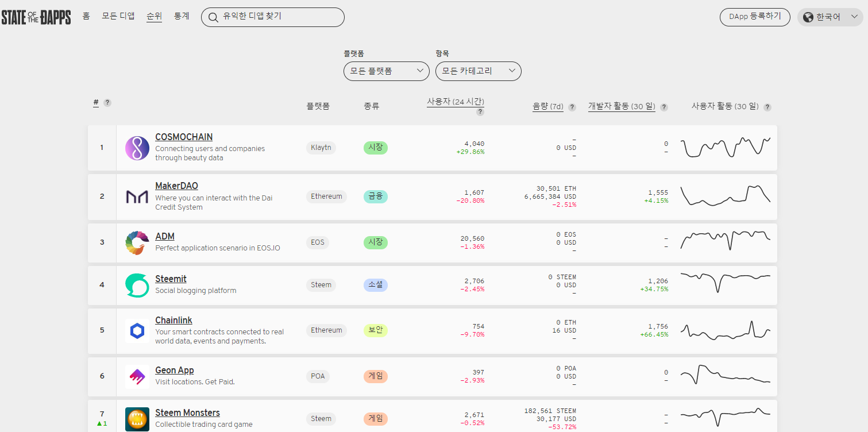This screenshot has width=868, height=432.
Task: Open the Steem Monsters title link
Action: point(187,413)
